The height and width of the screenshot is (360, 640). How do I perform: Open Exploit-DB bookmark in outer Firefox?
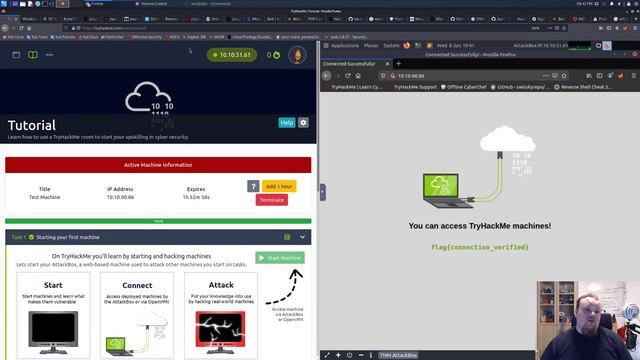point(194,37)
